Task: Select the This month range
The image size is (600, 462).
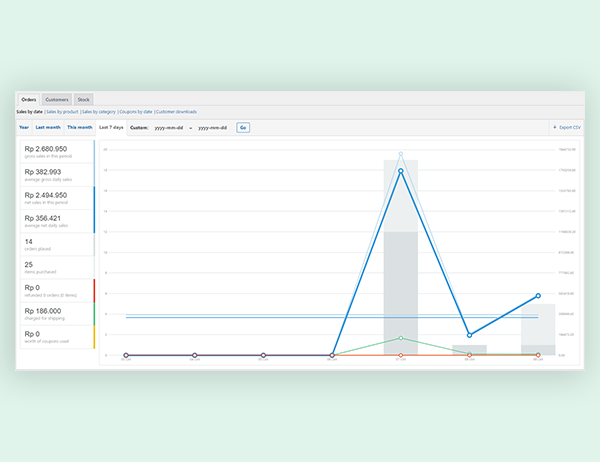Action: click(x=80, y=128)
